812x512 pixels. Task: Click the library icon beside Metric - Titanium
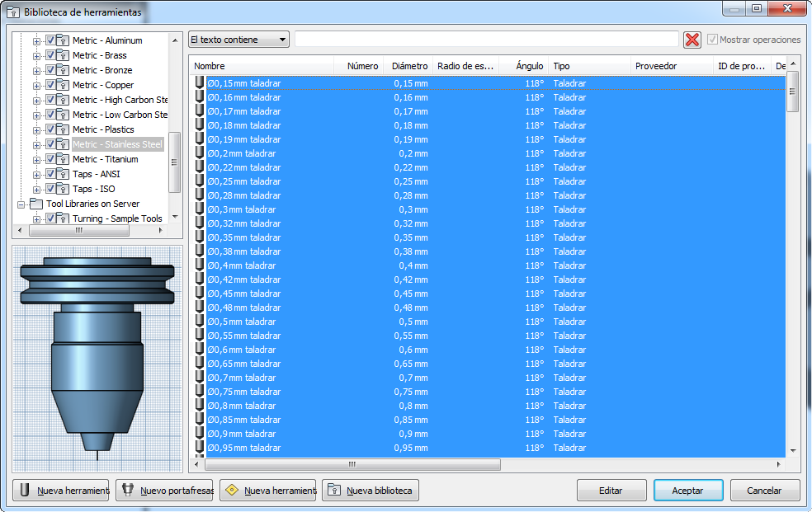(63, 159)
